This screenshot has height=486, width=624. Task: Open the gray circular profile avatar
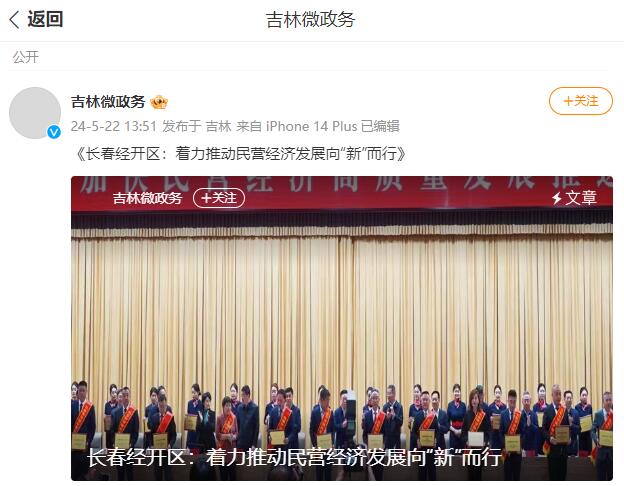click(x=35, y=113)
